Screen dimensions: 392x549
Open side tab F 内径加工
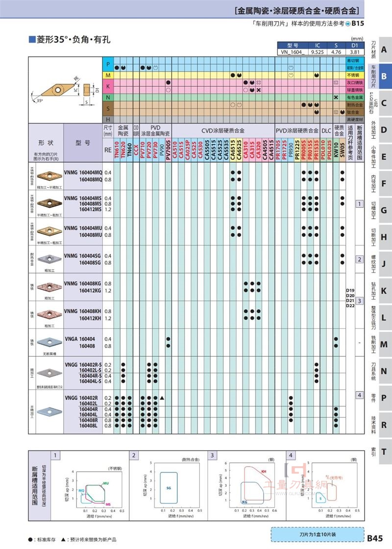[380, 183]
